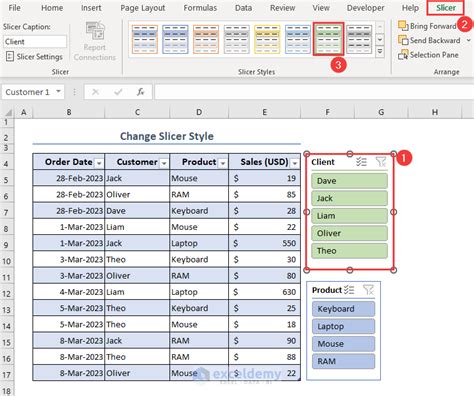Image resolution: width=474 pixels, height=396 pixels.
Task: Select column B header
Action: [x=69, y=112]
